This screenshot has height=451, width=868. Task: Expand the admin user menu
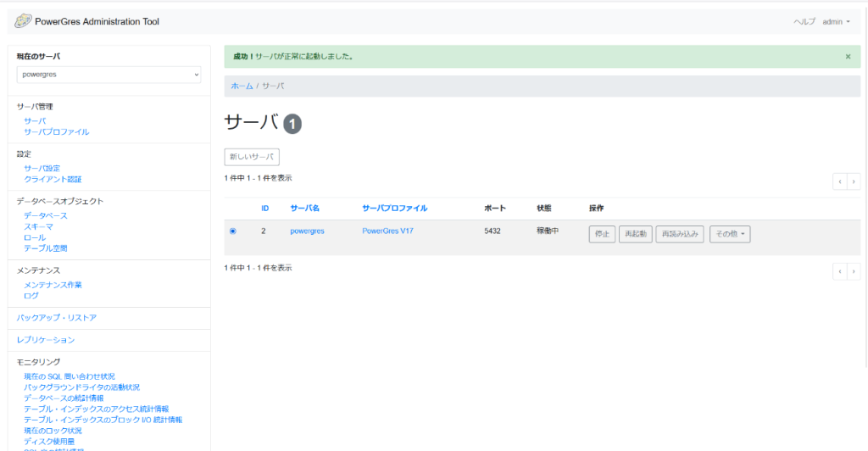(x=836, y=21)
